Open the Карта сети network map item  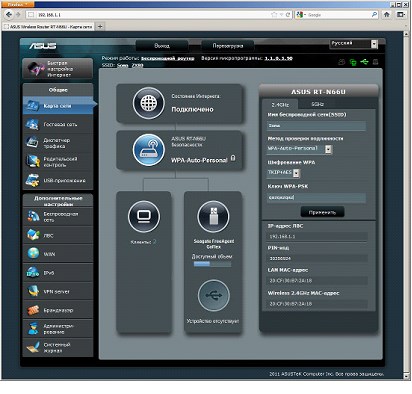58,106
